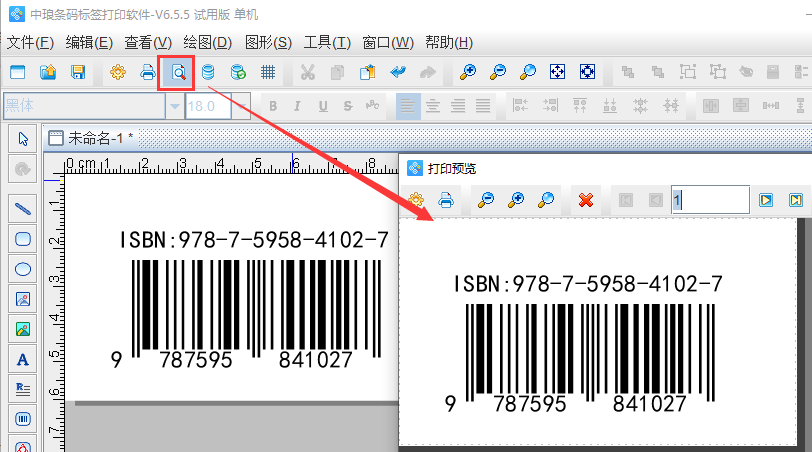Viewport: 812px width, 452px height.
Task: Select the ellipse drawing tool
Action: coord(23,268)
